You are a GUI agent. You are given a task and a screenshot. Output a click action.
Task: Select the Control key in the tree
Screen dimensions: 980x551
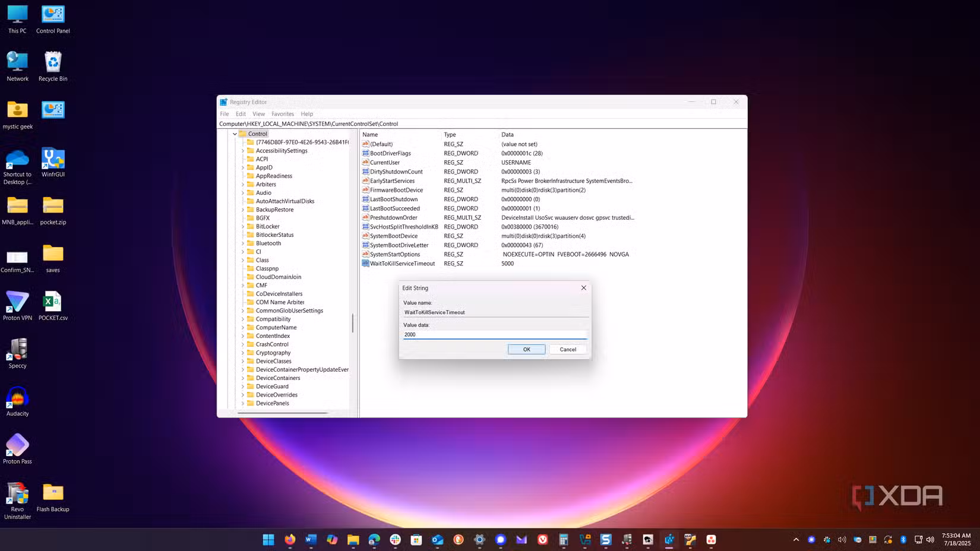tap(257, 134)
